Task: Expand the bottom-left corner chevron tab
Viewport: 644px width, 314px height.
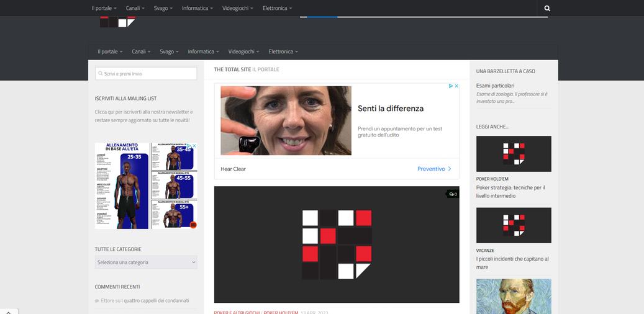Action: (7, 311)
